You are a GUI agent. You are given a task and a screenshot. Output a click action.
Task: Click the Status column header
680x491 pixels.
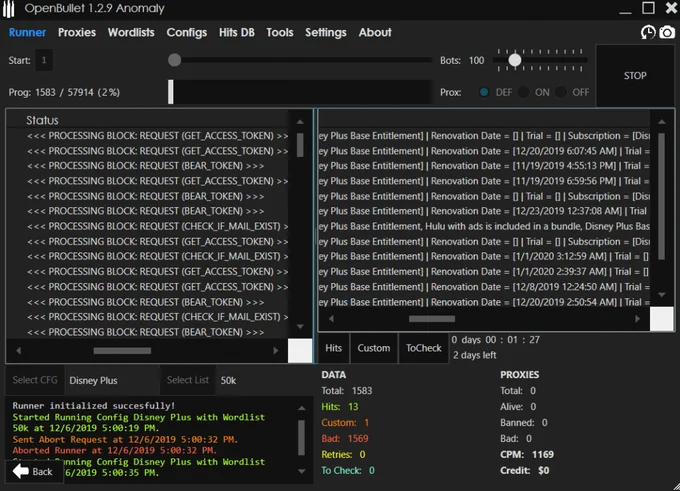42,120
